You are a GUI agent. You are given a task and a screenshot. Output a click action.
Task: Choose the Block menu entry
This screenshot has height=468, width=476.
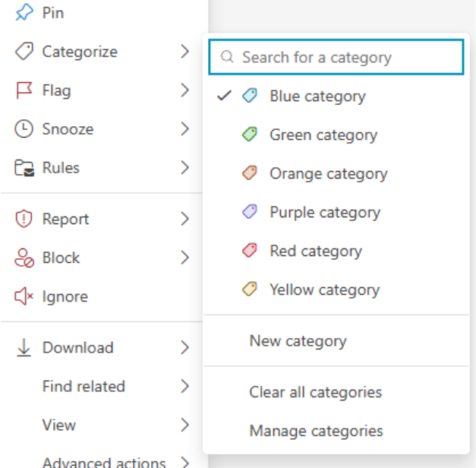click(102, 258)
